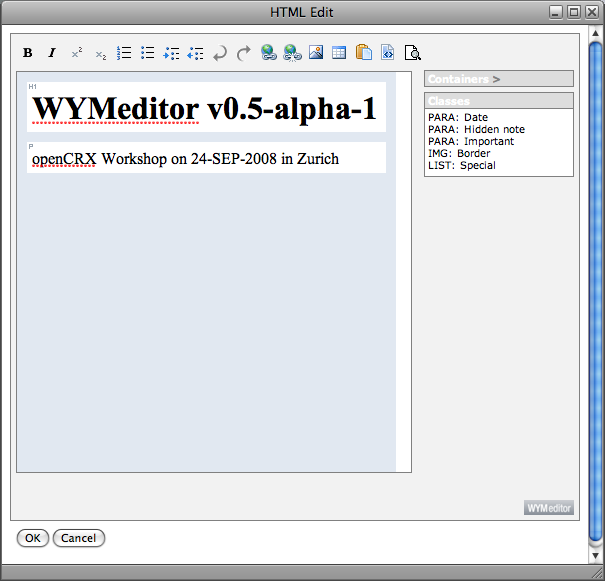
Task: Place cursor in the H1 heading
Action: click(x=204, y=108)
